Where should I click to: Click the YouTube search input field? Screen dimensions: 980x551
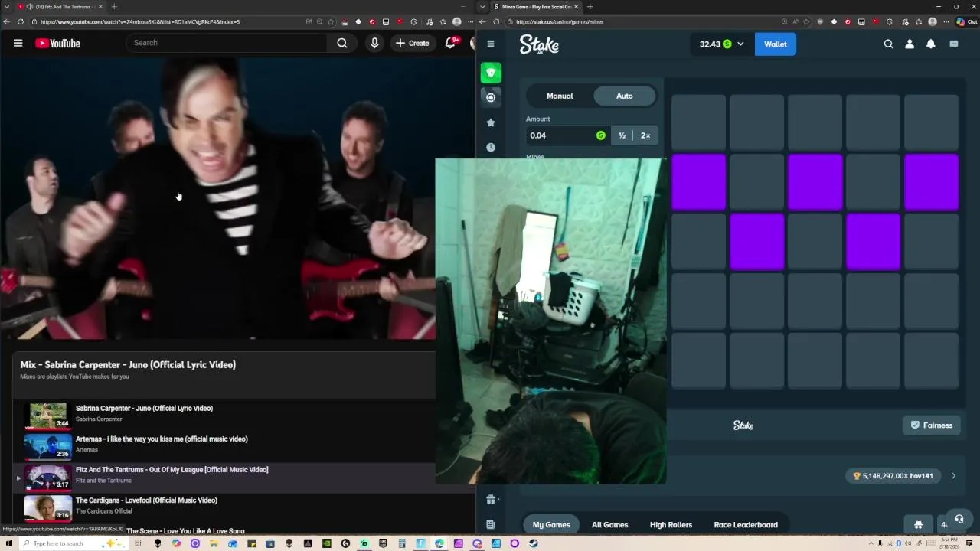click(x=228, y=43)
